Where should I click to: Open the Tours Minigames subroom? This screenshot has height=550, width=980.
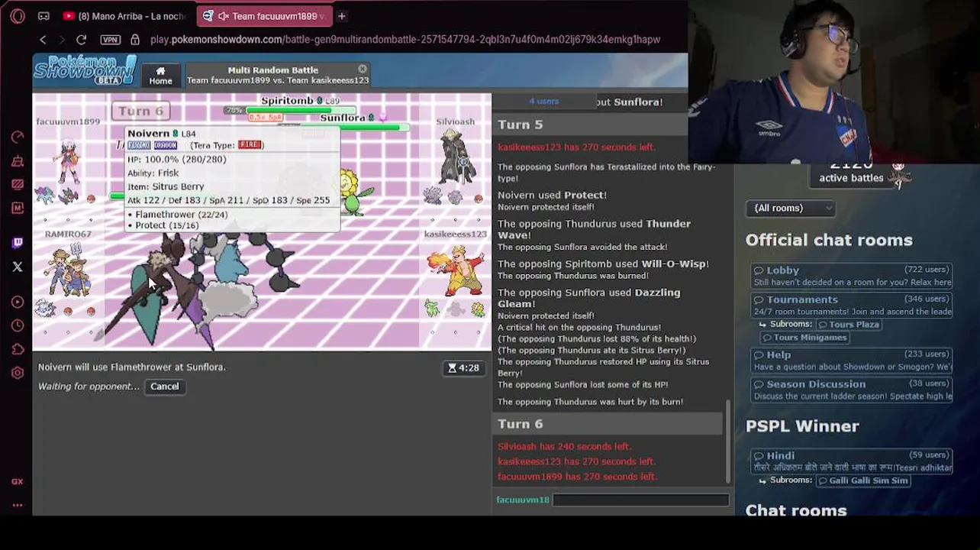pyautogui.click(x=804, y=338)
